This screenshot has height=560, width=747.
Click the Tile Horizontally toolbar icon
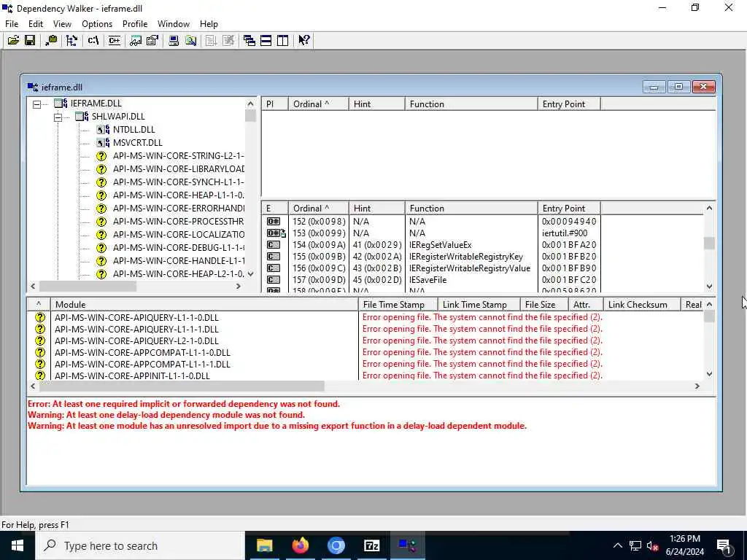click(x=266, y=41)
